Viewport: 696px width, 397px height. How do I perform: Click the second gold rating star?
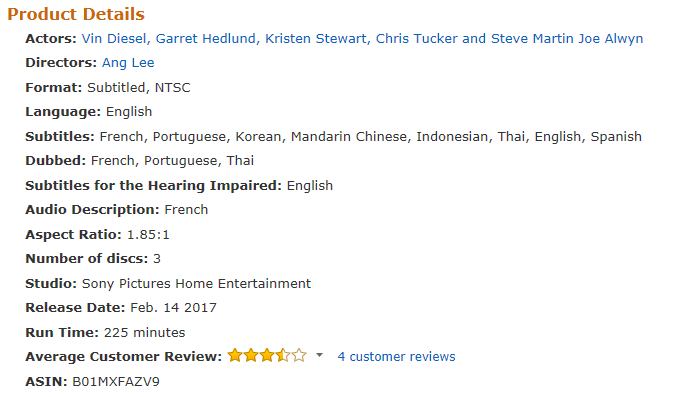[x=251, y=356]
